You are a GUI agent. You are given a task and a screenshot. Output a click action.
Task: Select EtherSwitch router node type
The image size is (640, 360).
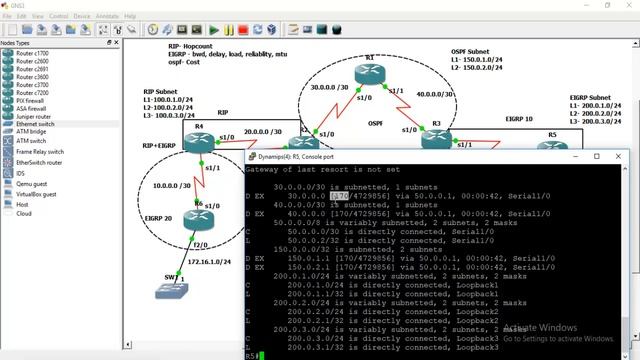click(x=39, y=162)
